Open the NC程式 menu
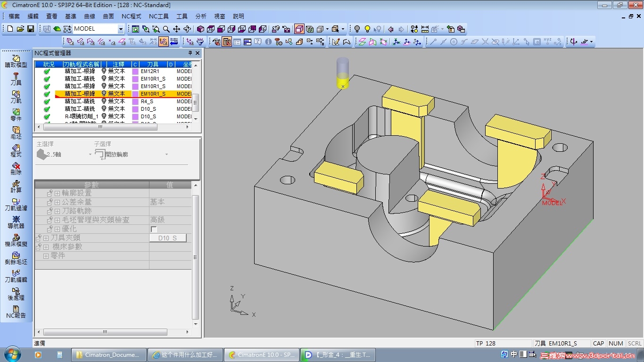 (132, 16)
